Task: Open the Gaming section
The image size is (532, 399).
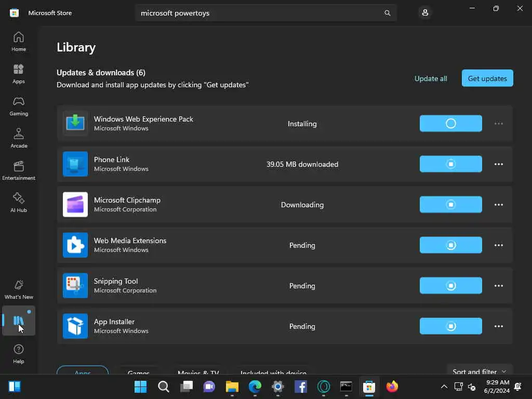Action: click(x=19, y=106)
